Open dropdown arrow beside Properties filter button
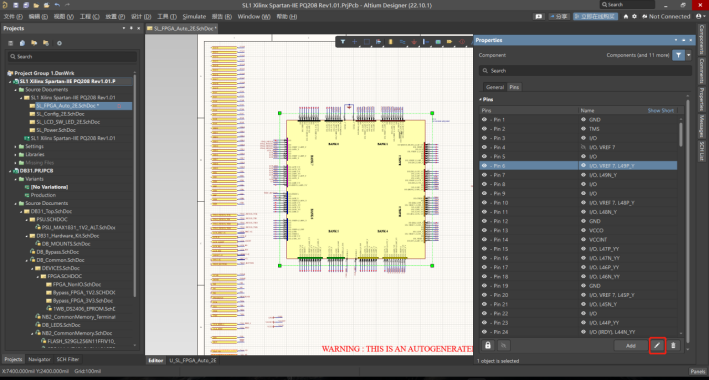709x380 pixels. 688,55
